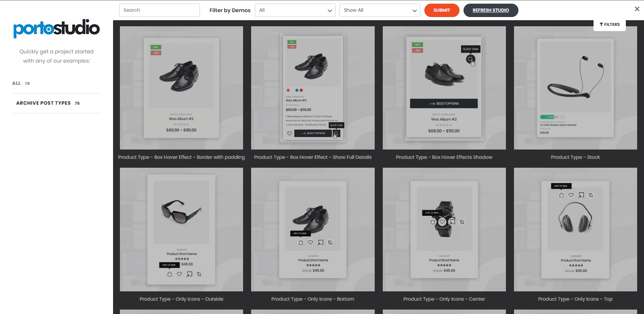
Task: Close the Porto Studio overlay
Action: tap(637, 9)
